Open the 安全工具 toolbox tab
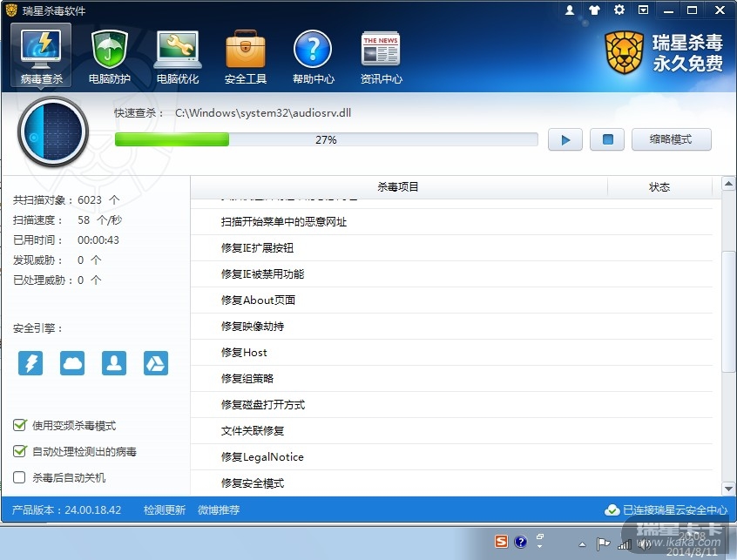Viewport: 737px width, 560px height. [x=246, y=56]
